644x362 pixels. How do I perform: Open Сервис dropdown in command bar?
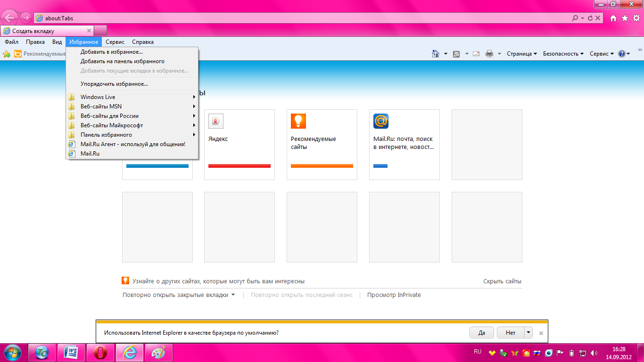click(602, 54)
